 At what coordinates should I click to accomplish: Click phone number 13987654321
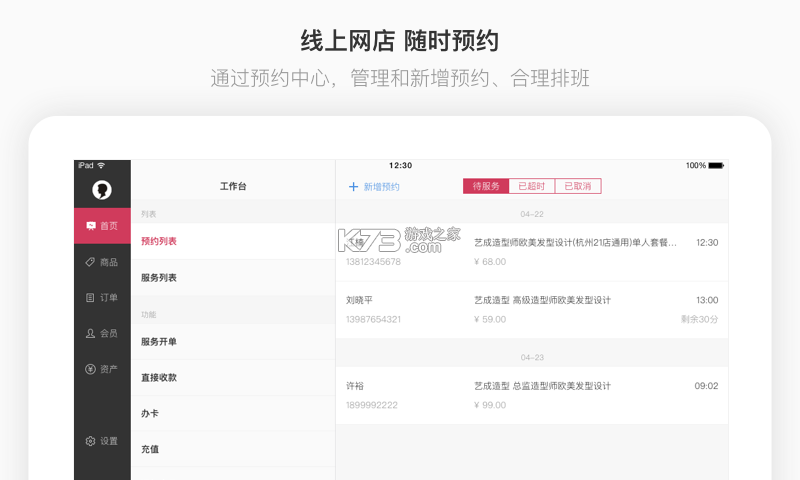coord(373,319)
